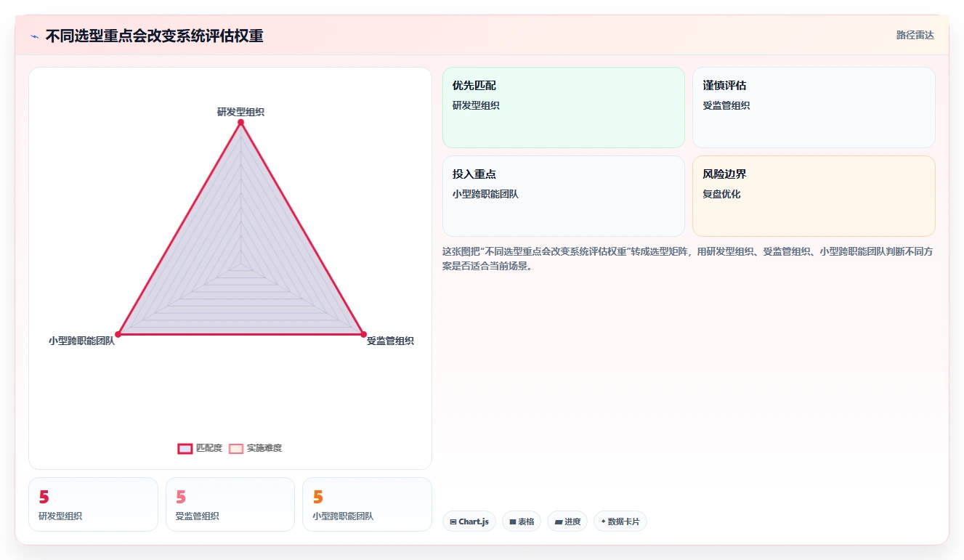Click 复盘优化 text in 风险边界 card
Image resolution: width=964 pixels, height=560 pixels.
point(721,194)
